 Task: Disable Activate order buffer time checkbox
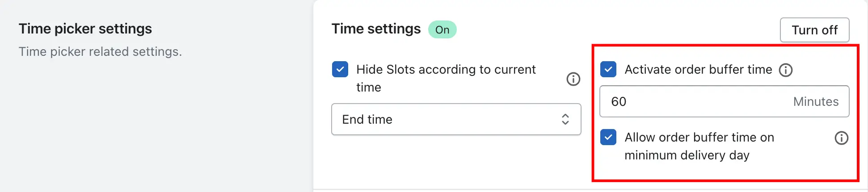click(608, 69)
